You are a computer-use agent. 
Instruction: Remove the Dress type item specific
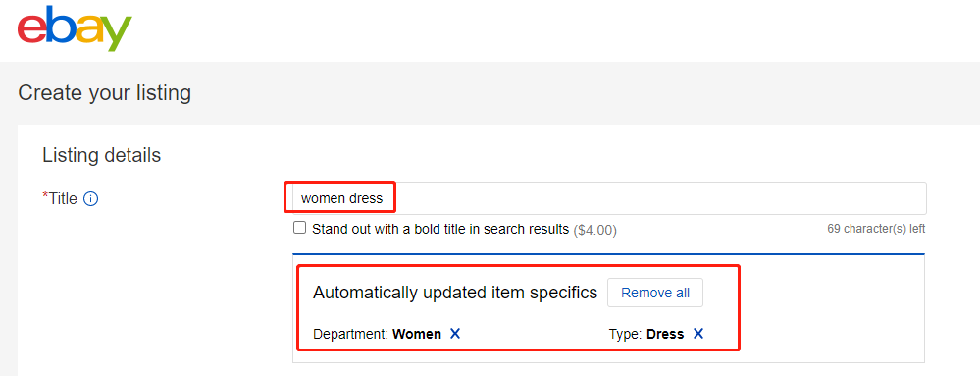pyautogui.click(x=698, y=334)
